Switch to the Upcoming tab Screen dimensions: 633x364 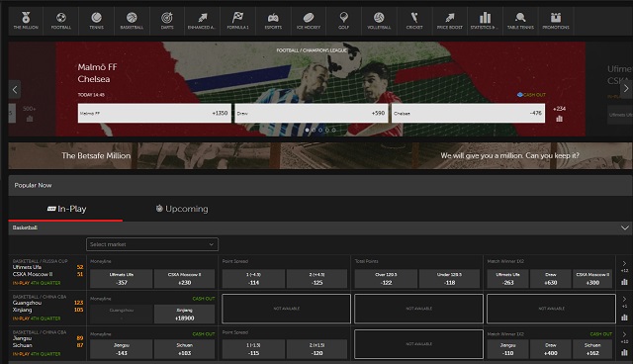182,209
